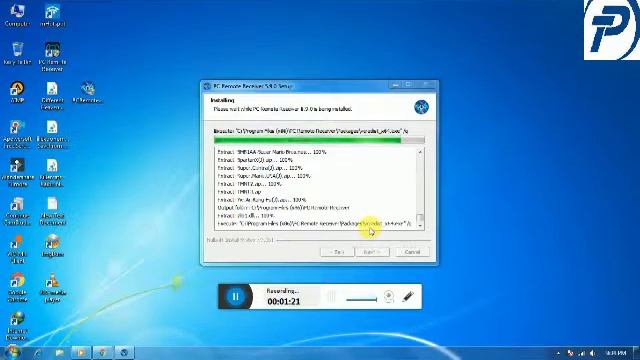Screen dimensions: 640x360
Task: Click Cancel in the setup dialog
Action: point(412,252)
